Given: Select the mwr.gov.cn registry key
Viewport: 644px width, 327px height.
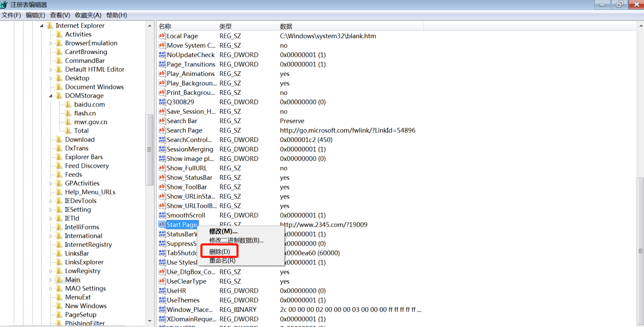Looking at the screenshot, I should point(91,122).
